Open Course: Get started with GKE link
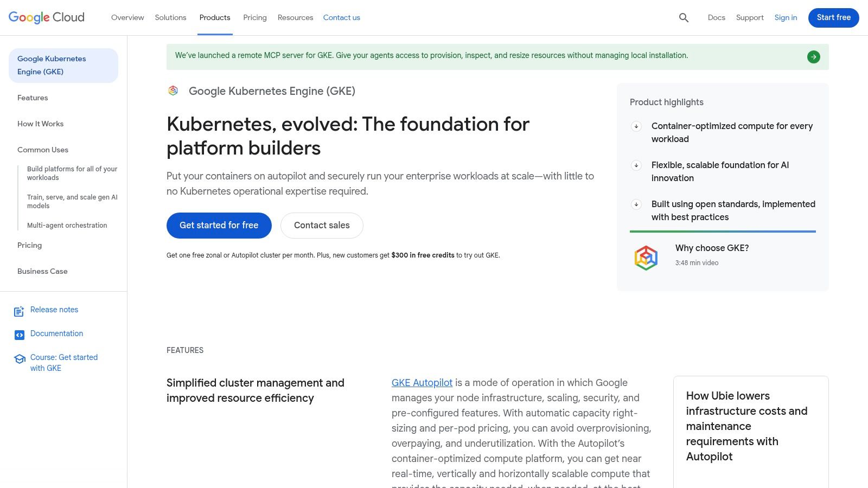The image size is (868, 488). pos(64,363)
